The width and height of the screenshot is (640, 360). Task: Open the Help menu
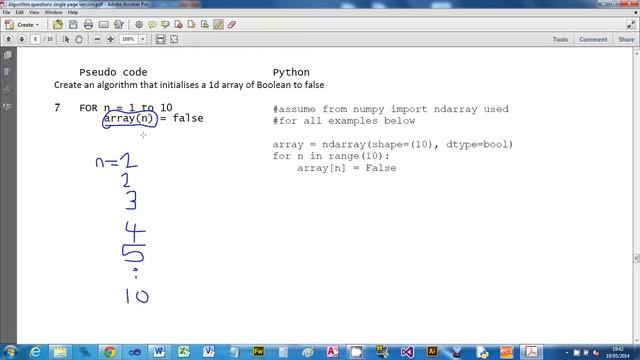point(73,12)
